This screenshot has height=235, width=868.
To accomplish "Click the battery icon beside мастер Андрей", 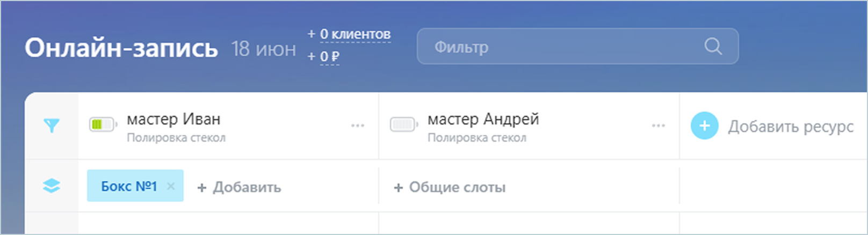I will pos(403,124).
